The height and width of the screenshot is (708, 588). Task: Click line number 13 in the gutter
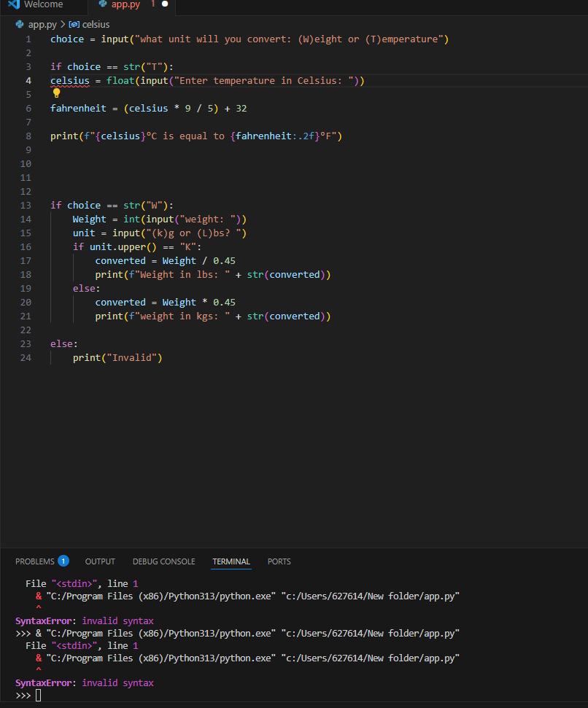tap(26, 205)
